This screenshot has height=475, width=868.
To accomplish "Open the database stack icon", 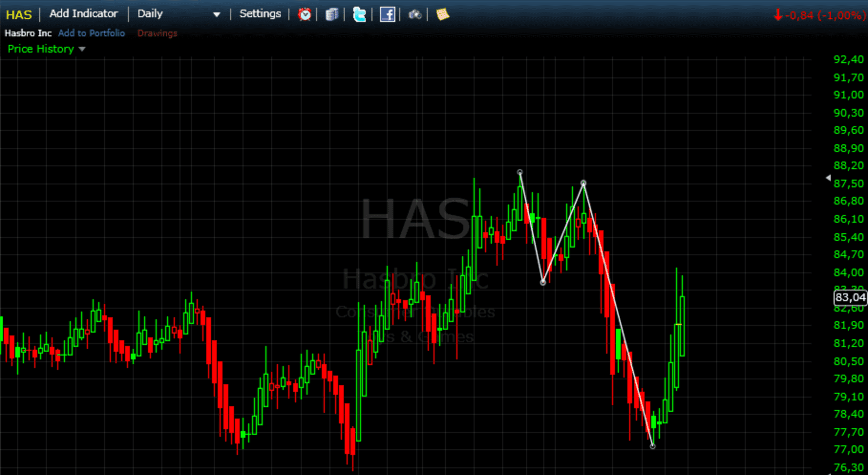I will tap(331, 15).
